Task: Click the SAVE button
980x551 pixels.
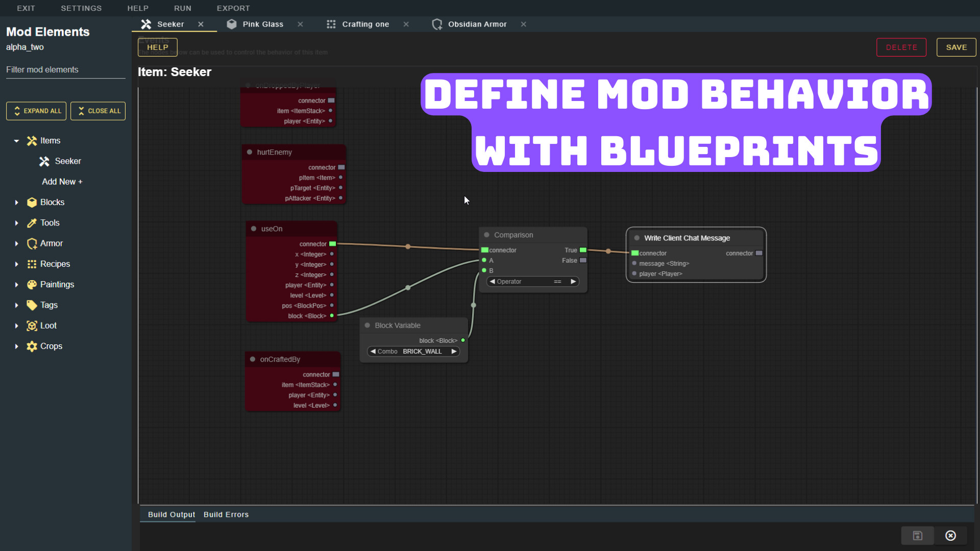Action: pos(956,47)
